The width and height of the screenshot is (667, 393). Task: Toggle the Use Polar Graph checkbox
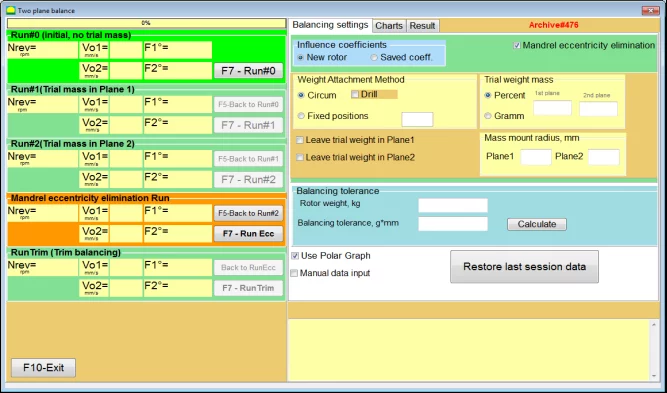point(295,256)
